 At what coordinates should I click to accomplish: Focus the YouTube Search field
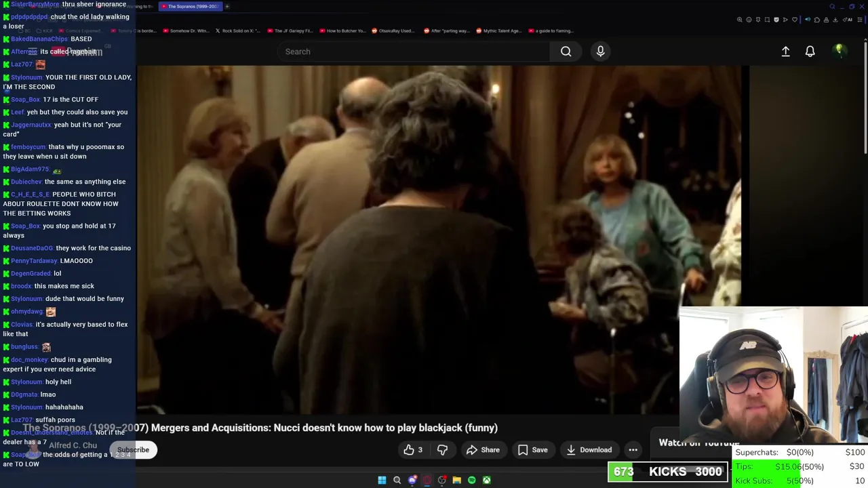[414, 52]
